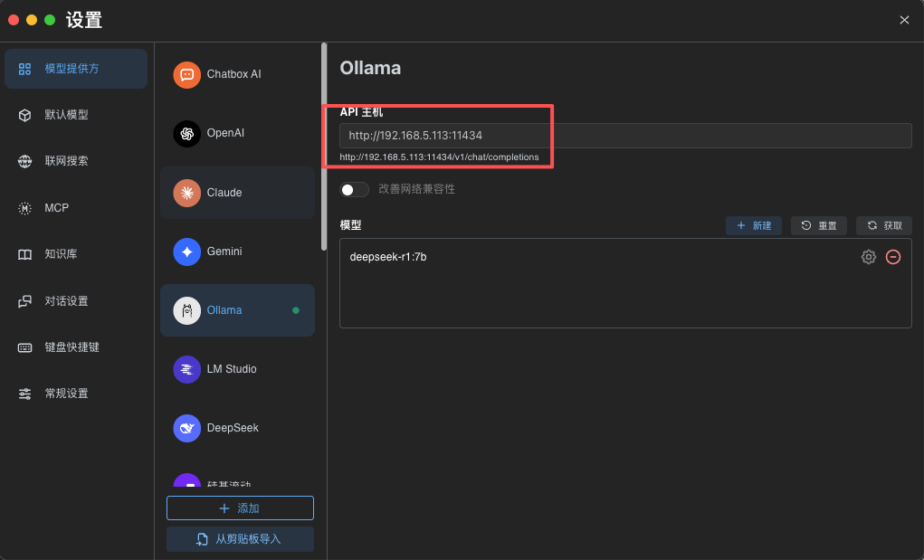Click the API 主机 address field
924x560 pixels.
click(624, 136)
